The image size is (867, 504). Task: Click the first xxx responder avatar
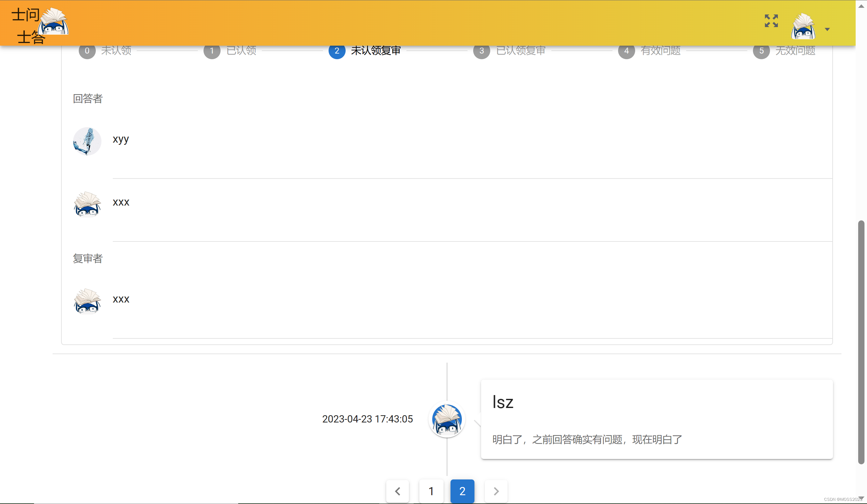pos(87,204)
